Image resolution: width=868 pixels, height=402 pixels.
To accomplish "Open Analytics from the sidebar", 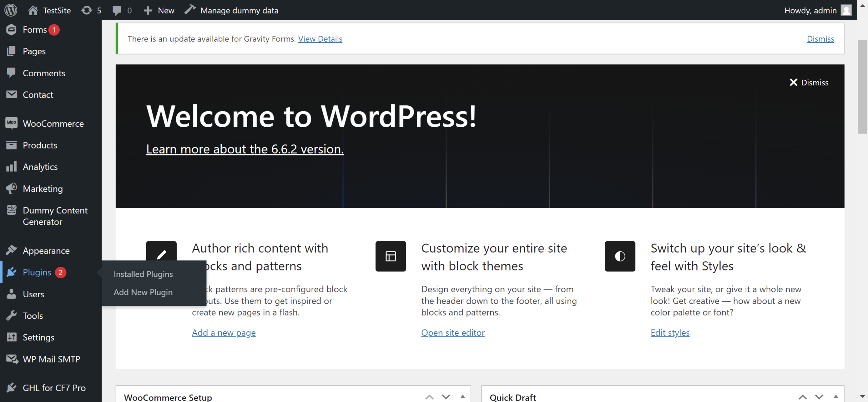I will point(40,167).
